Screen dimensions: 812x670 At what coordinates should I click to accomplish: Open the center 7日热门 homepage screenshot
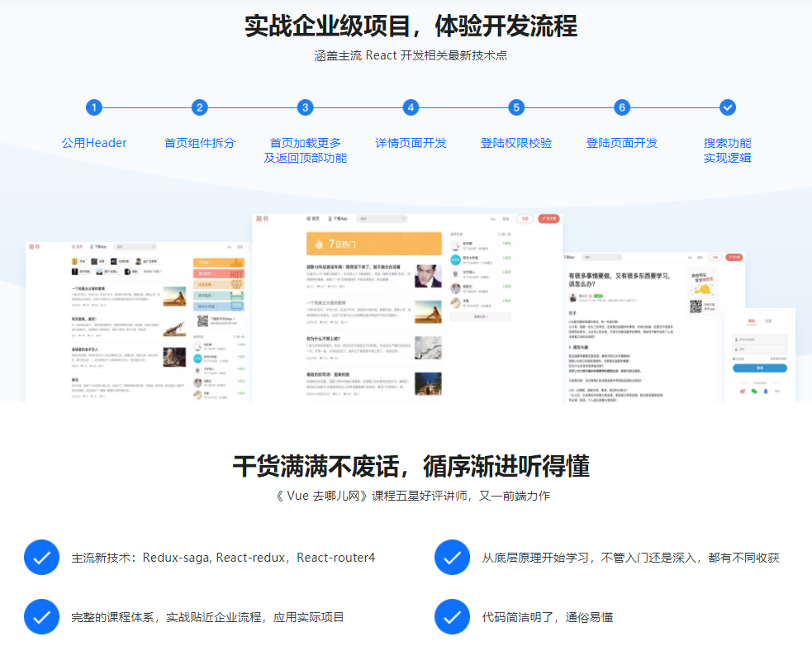point(408,307)
